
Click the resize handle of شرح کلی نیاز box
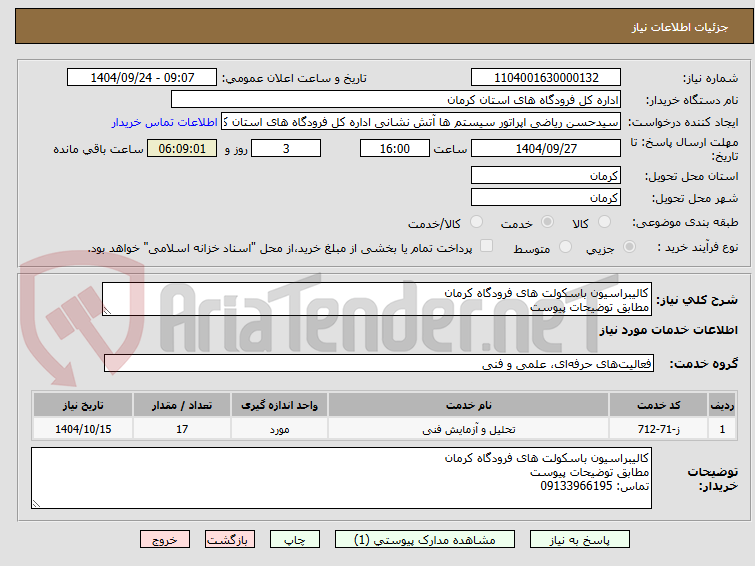coord(107,311)
